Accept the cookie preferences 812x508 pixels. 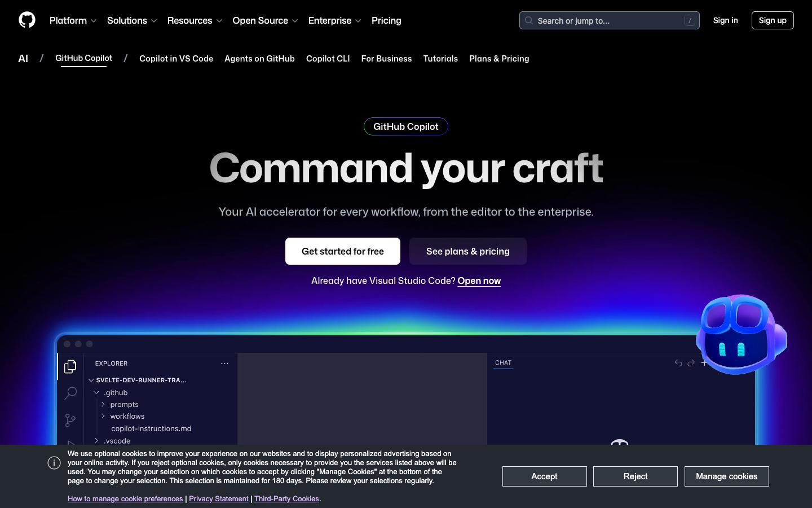tap(544, 476)
